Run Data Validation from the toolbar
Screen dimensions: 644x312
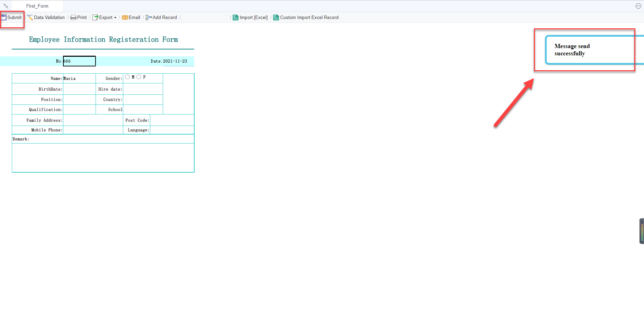[x=50, y=17]
